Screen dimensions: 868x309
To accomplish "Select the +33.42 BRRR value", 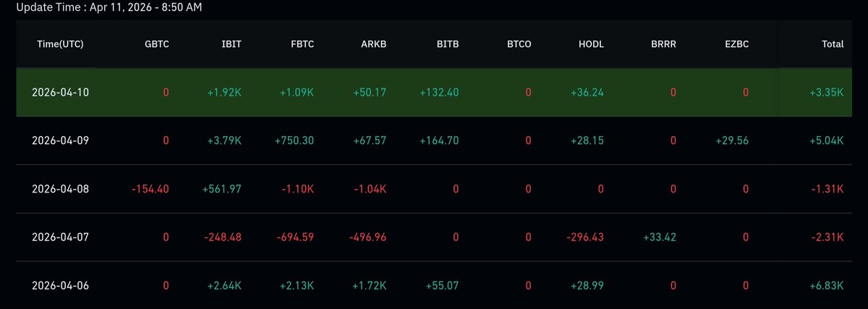I will pos(659,237).
